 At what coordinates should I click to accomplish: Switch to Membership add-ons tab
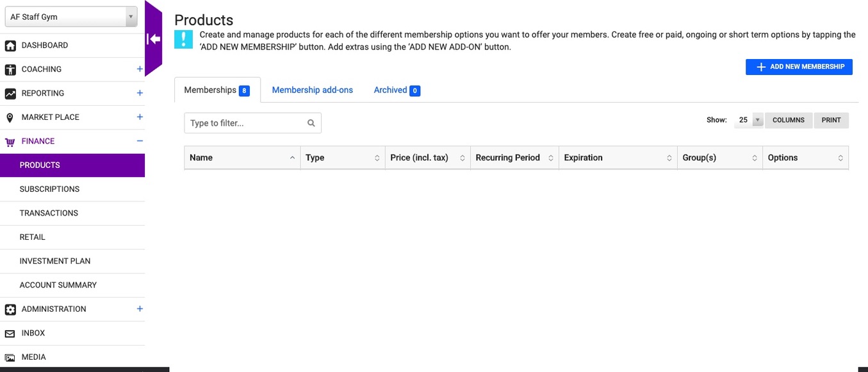click(x=313, y=90)
